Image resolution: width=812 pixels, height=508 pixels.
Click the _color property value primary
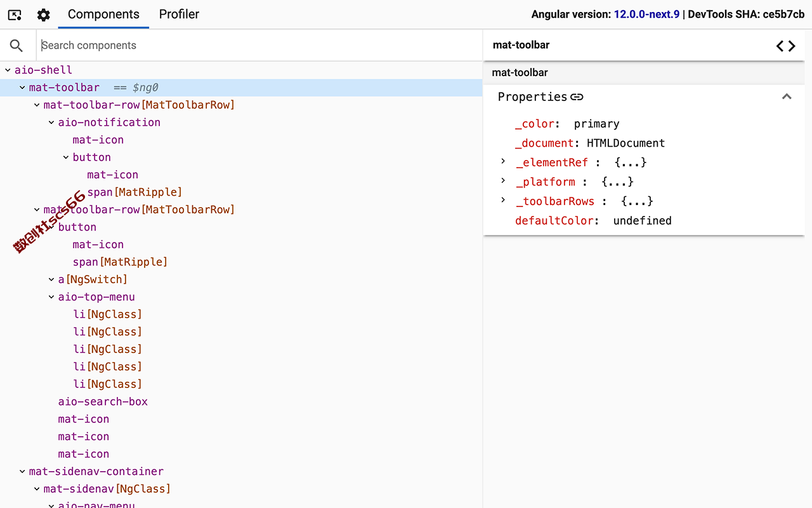[x=596, y=124]
